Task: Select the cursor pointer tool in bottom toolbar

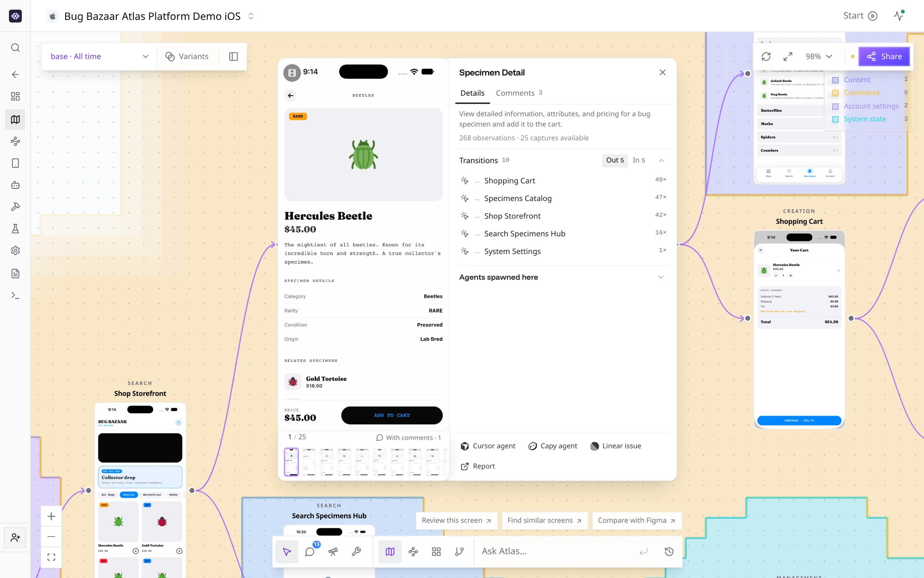Action: tap(287, 551)
